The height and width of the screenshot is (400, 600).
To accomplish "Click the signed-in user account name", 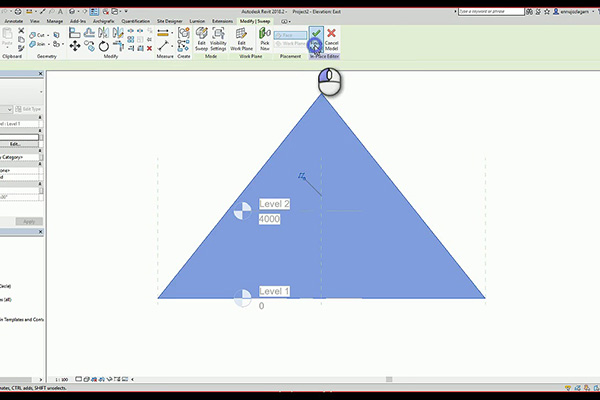I will coord(574,11).
